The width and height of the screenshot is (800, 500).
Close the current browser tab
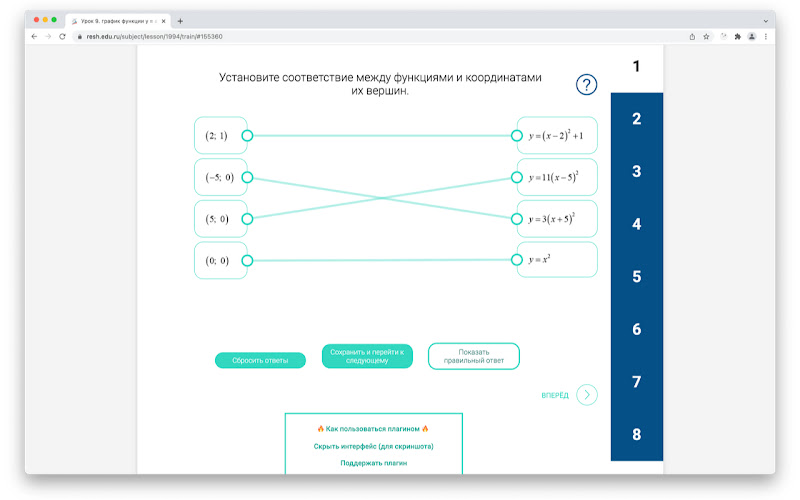point(163,21)
